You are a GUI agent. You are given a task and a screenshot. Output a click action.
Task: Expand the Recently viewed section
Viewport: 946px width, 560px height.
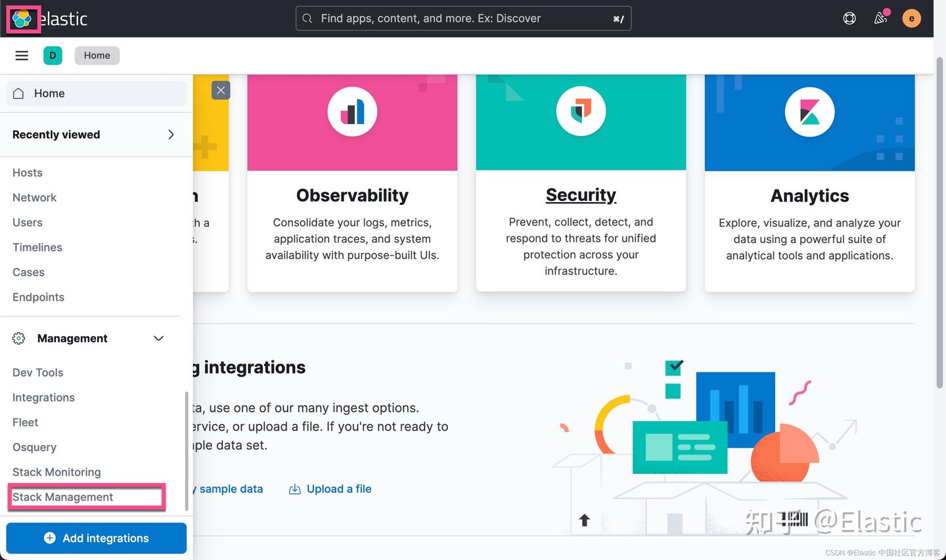(171, 135)
